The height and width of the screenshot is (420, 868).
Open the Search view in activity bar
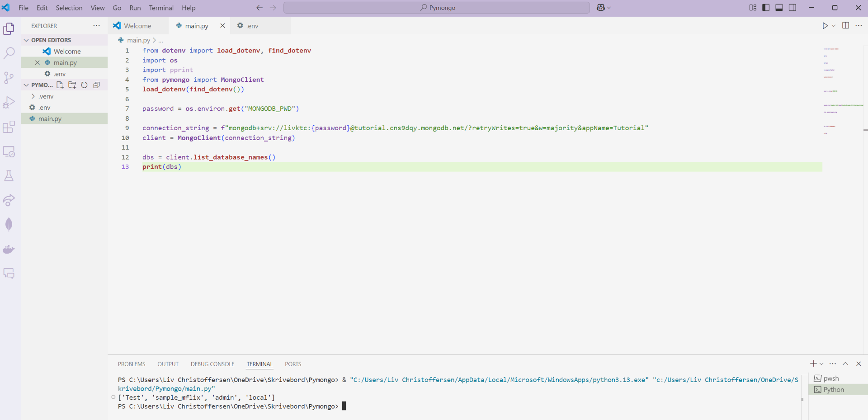(9, 53)
